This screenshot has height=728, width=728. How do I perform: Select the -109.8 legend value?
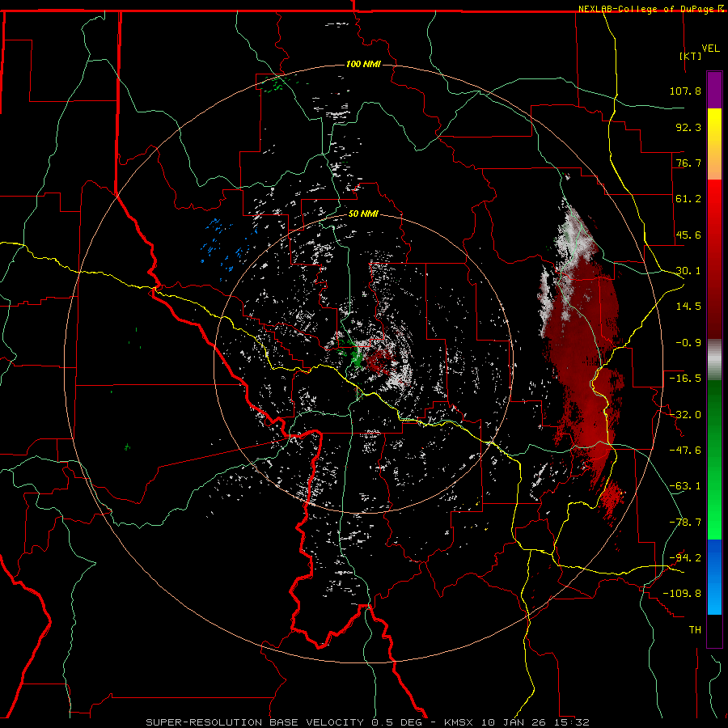(682, 594)
